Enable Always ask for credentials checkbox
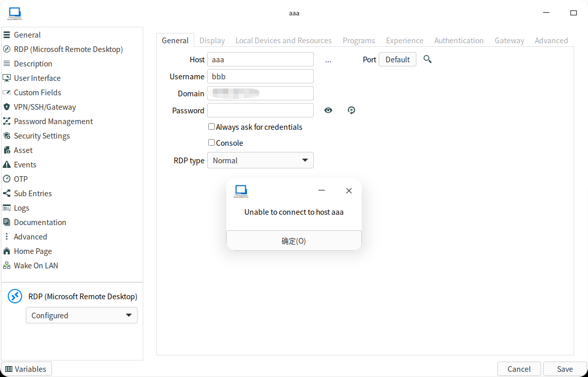The image size is (588, 377). (x=211, y=127)
